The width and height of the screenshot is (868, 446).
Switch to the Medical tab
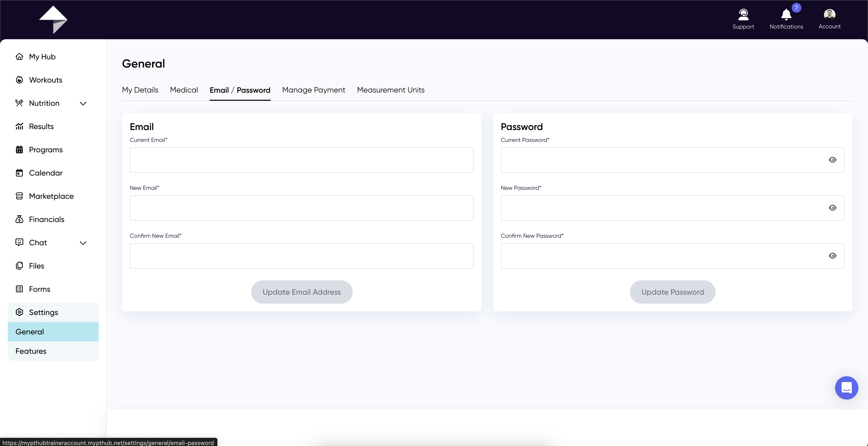click(184, 90)
